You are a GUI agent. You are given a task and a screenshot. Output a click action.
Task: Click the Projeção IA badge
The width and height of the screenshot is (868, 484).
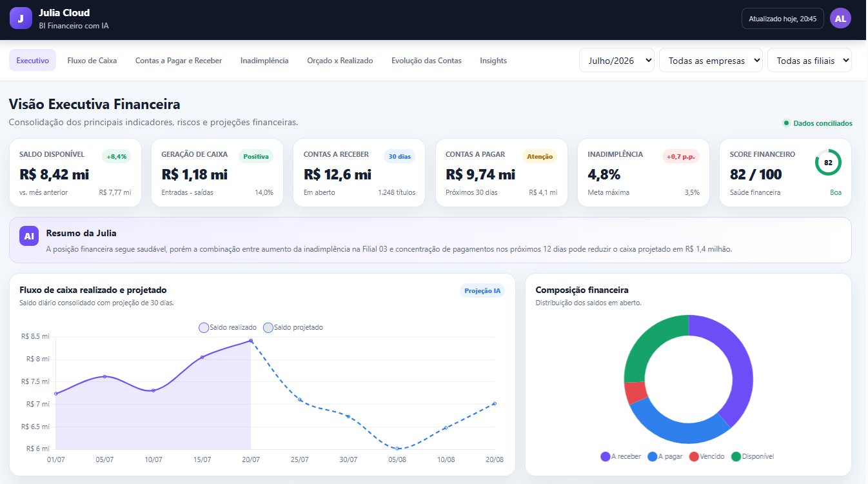click(x=482, y=290)
